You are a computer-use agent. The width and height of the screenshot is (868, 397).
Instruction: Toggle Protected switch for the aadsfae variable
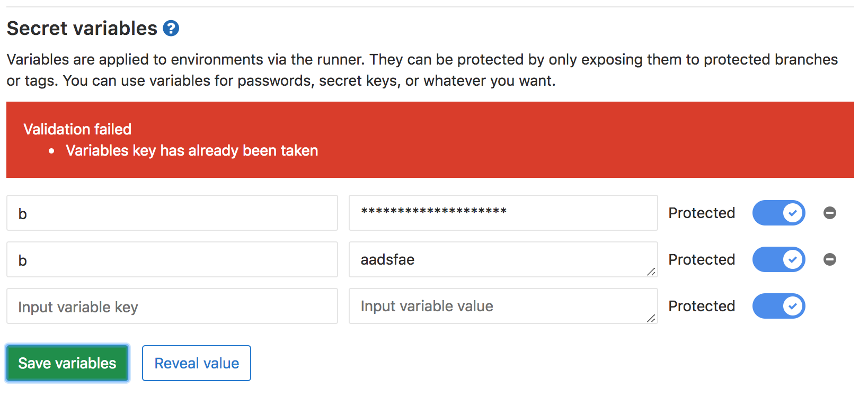(778, 259)
